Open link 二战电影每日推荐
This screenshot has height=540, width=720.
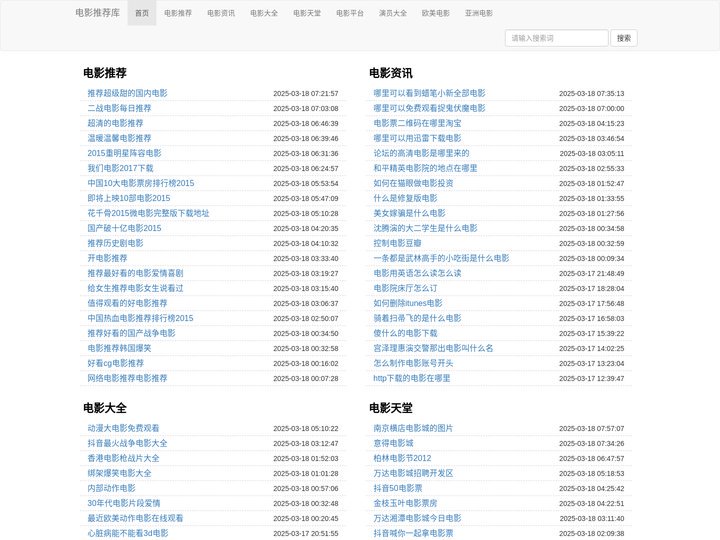tap(119, 108)
